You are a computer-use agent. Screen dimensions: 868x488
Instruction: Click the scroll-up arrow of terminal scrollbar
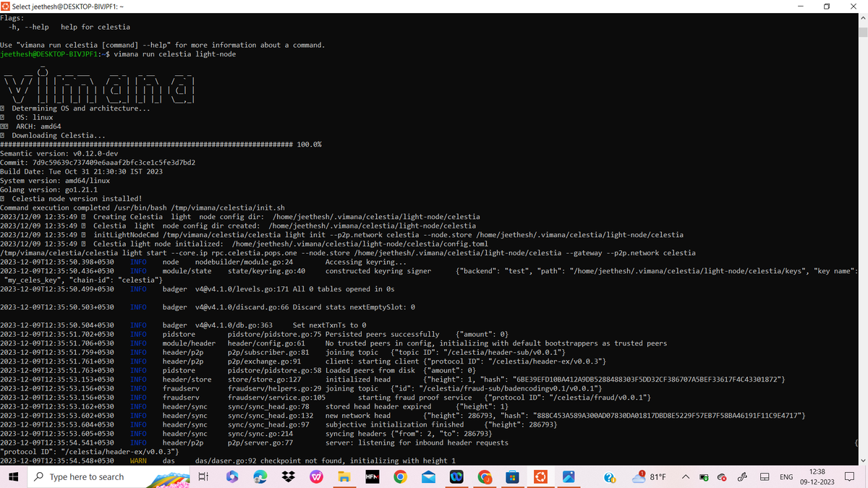point(861,18)
